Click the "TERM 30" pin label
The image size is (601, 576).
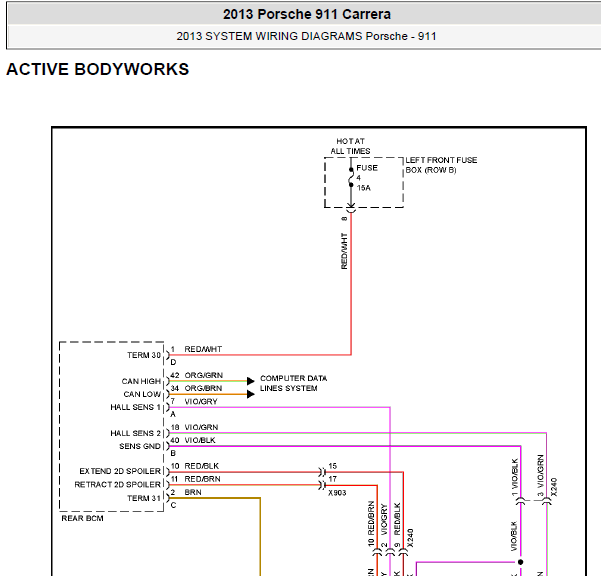[144, 355]
